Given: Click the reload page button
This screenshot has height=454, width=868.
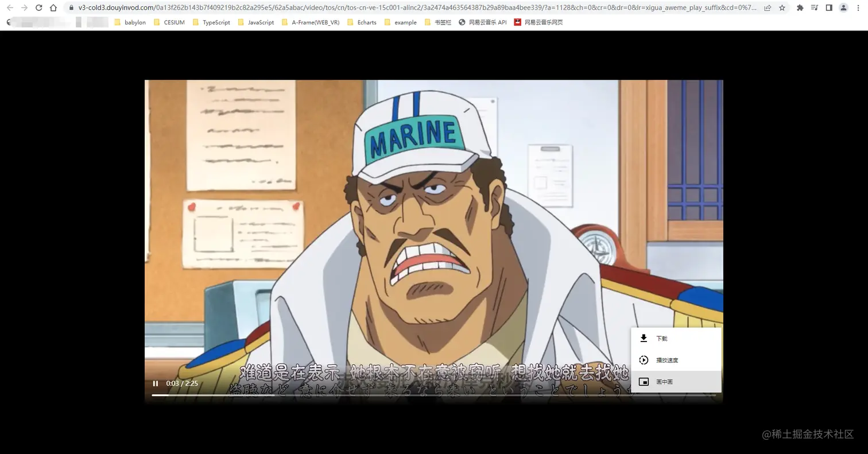Looking at the screenshot, I should (x=38, y=9).
